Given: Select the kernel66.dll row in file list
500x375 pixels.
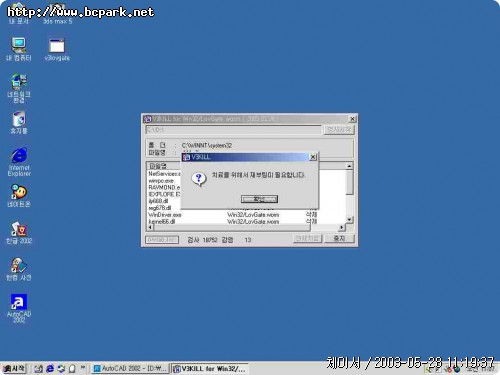Looking at the screenshot, I should click(246, 221).
